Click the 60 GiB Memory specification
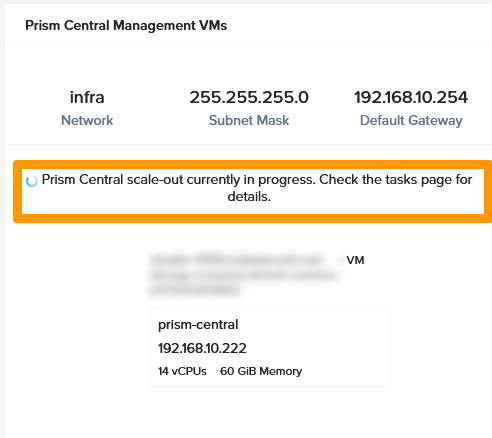The image size is (492, 438). [261, 371]
